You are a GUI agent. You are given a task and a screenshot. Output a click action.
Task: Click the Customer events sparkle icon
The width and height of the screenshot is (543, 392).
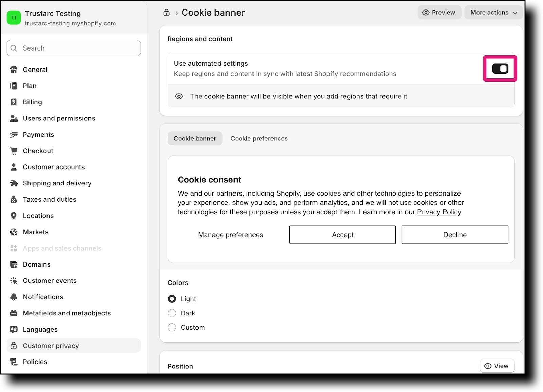tap(14, 281)
